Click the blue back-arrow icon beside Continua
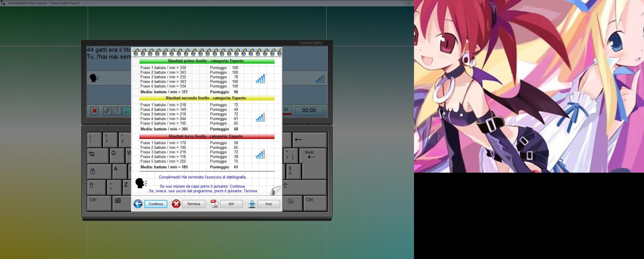Screen dimensions: 644x259 point(138,204)
